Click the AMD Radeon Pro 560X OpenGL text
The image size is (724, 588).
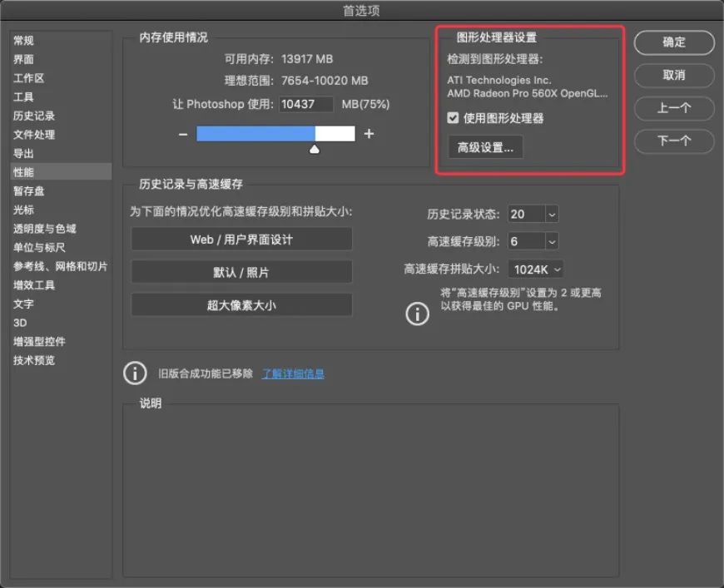tap(528, 94)
